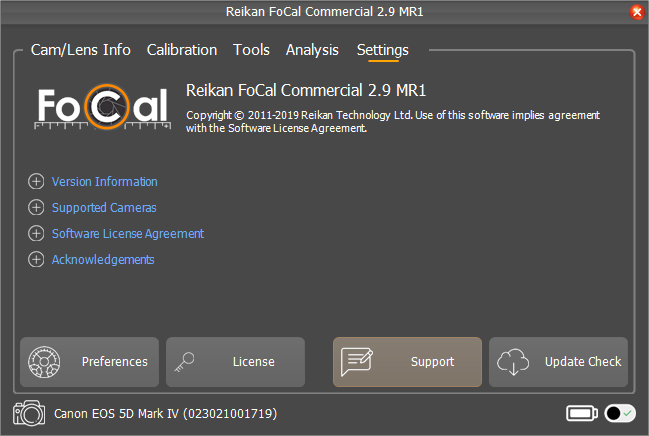Image resolution: width=649 pixels, height=436 pixels.
Task: Show the Acknowledgements link
Action: click(x=103, y=260)
